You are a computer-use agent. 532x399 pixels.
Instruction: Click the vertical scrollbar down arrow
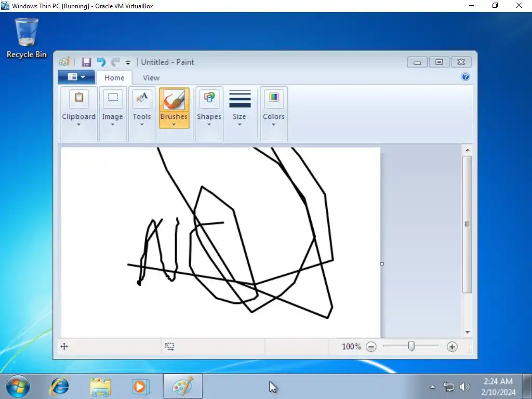click(x=467, y=332)
